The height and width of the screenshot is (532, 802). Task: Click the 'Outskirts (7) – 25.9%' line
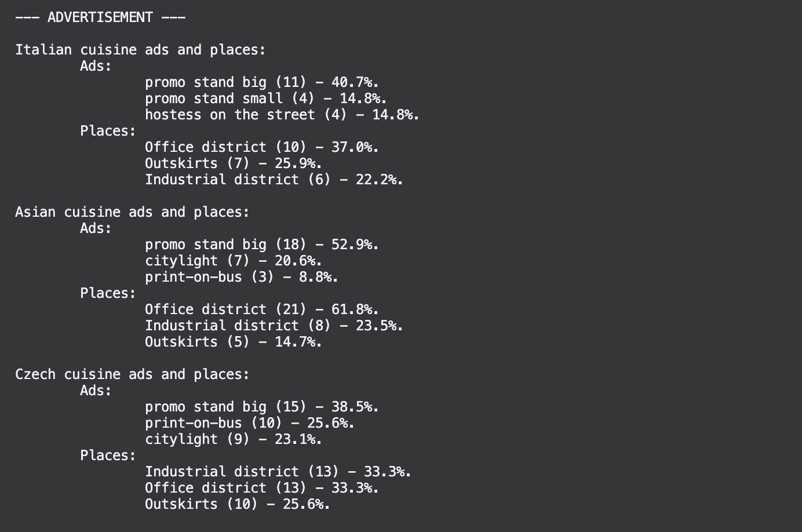point(233,163)
